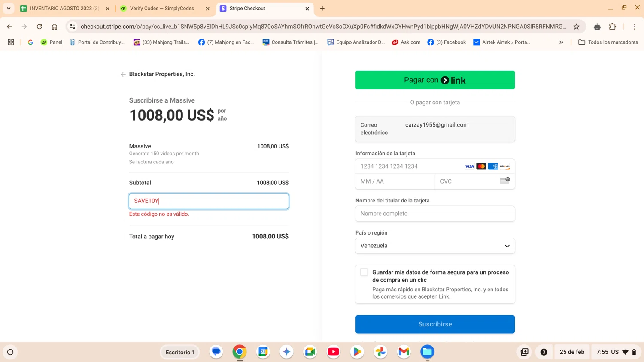Open the Airtek Airtek Porta bookmark
644x362 pixels.
point(502,42)
